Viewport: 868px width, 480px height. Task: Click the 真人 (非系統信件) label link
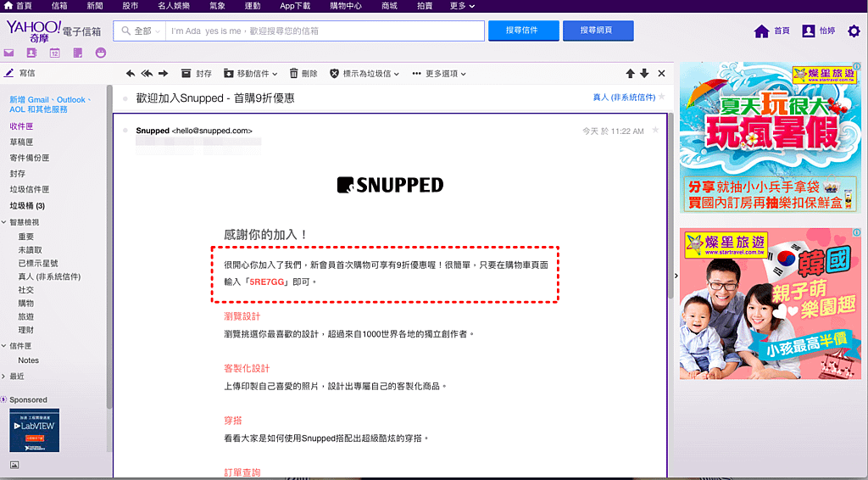click(624, 98)
